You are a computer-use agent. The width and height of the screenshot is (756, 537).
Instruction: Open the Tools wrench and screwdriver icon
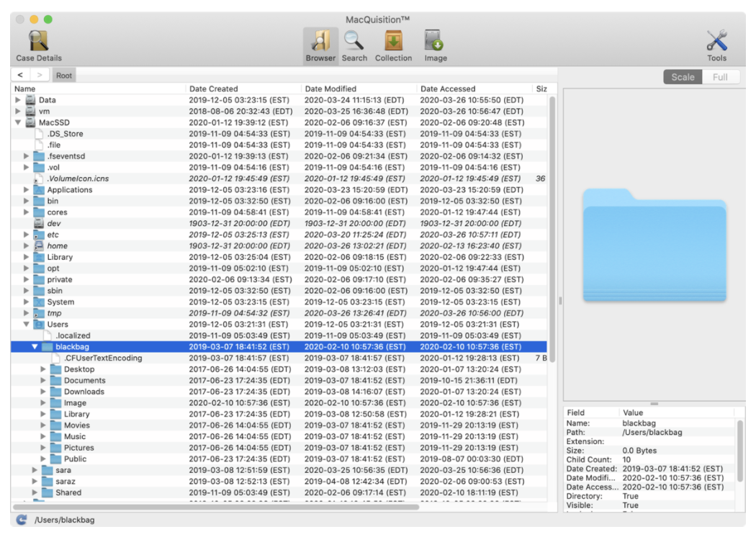[x=716, y=40]
